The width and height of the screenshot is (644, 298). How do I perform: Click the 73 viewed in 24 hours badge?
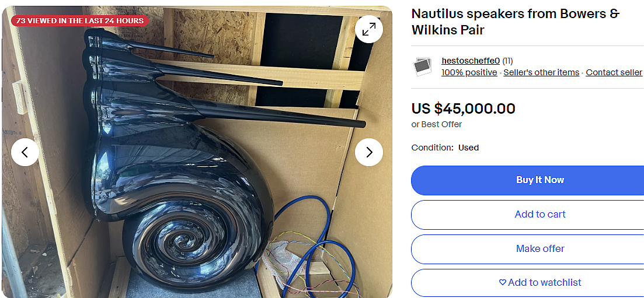(79, 21)
